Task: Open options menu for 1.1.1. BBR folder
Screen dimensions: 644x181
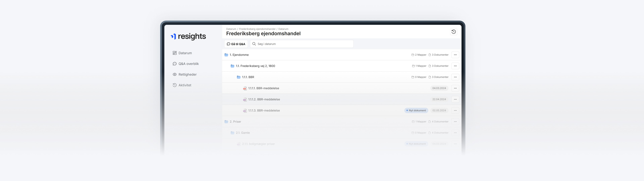Action: point(455,77)
